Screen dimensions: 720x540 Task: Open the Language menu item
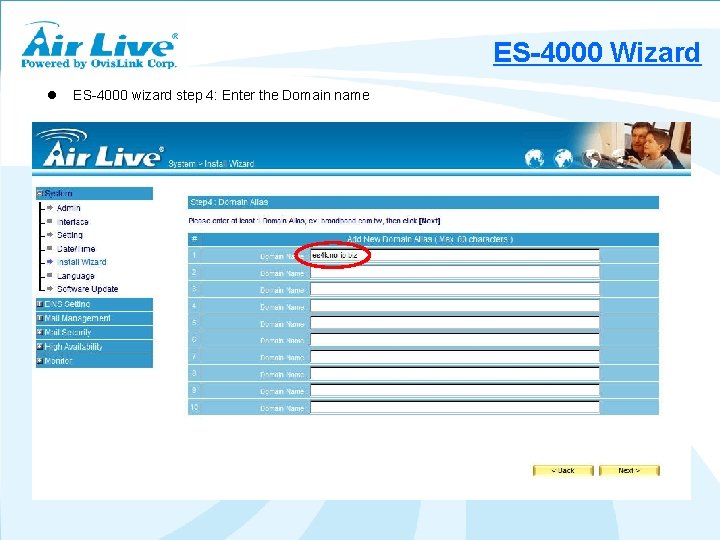click(x=75, y=276)
